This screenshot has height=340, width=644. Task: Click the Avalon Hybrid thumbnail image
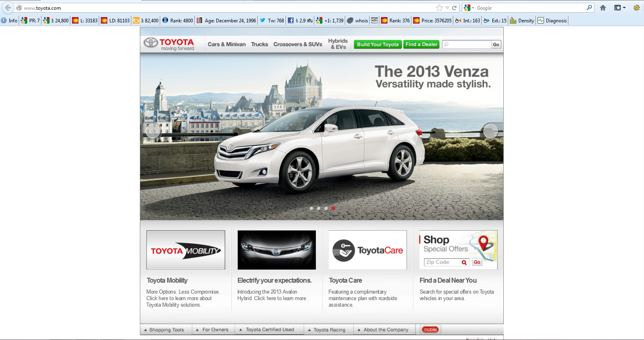pyautogui.click(x=276, y=250)
